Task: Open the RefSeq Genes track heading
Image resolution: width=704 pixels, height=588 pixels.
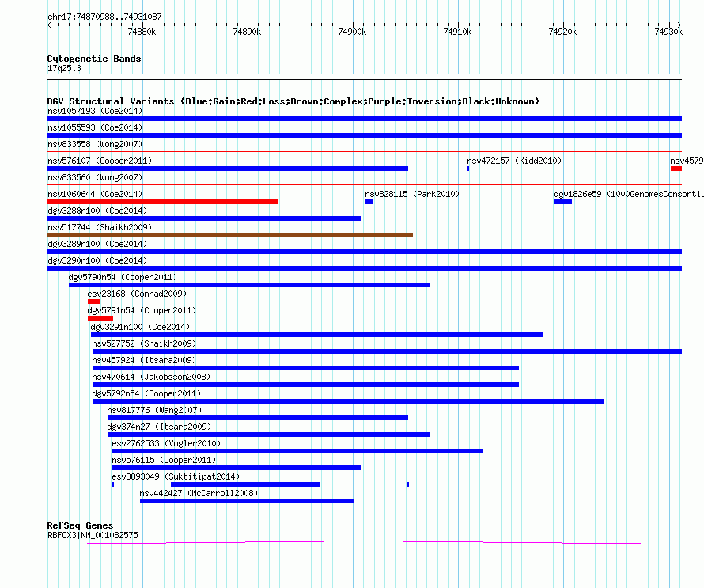Action: click(80, 525)
